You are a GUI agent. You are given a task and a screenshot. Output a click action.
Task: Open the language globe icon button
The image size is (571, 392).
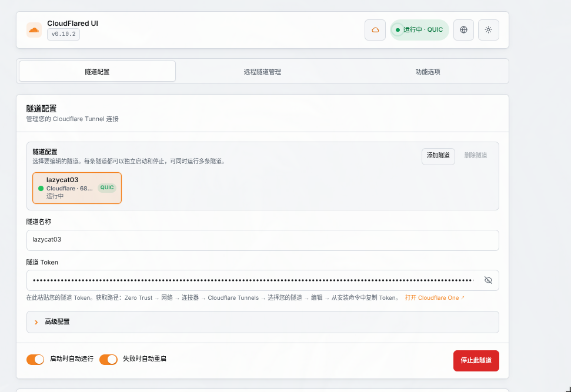tap(463, 30)
